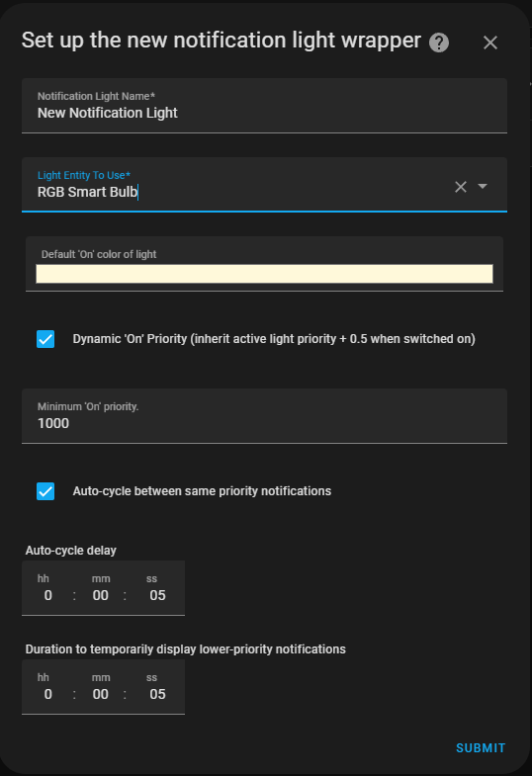
Task: Close the notification light wrapper dialog
Action: 489,43
